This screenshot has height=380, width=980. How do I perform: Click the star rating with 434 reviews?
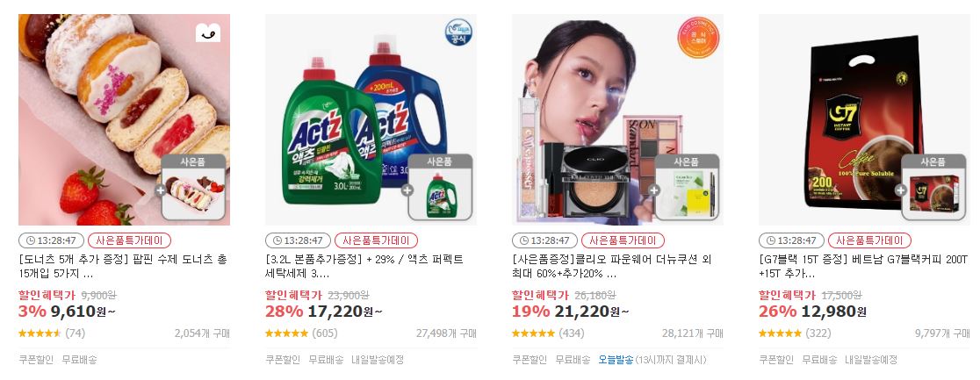(534, 333)
